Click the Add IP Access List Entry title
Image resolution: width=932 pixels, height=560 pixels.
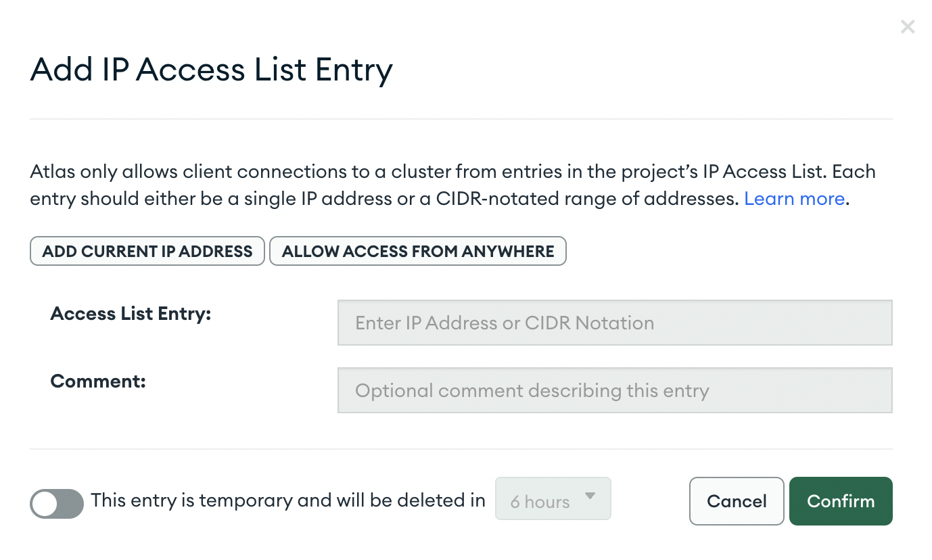pyautogui.click(x=210, y=69)
